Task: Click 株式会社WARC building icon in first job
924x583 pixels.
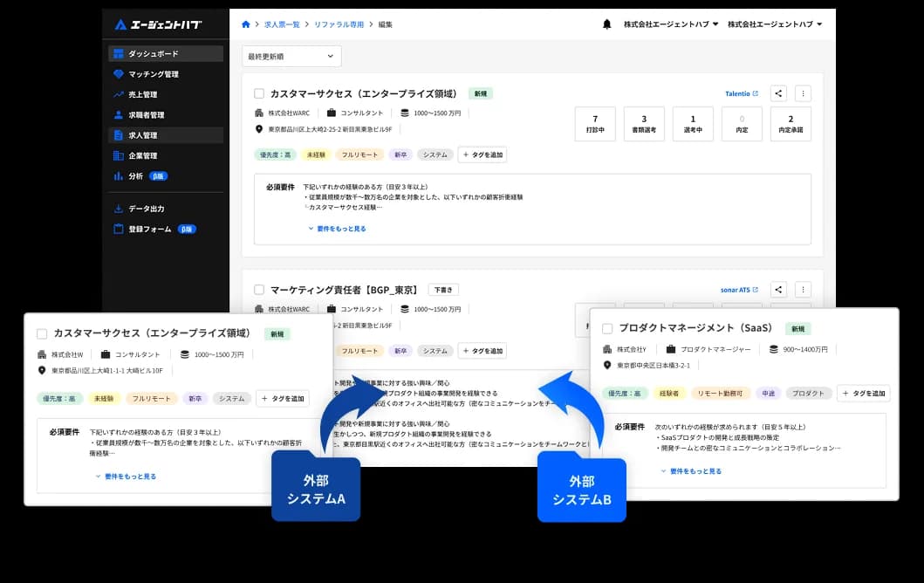Action: pos(258,113)
